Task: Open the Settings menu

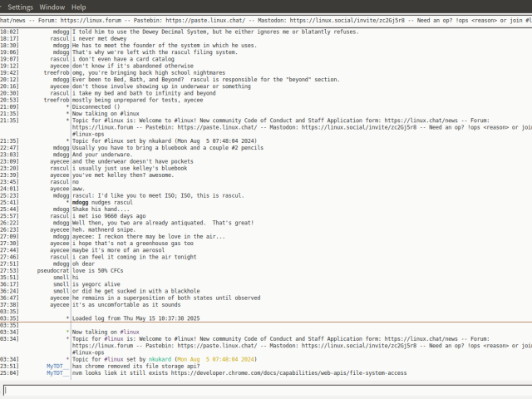Action: pos(20,6)
